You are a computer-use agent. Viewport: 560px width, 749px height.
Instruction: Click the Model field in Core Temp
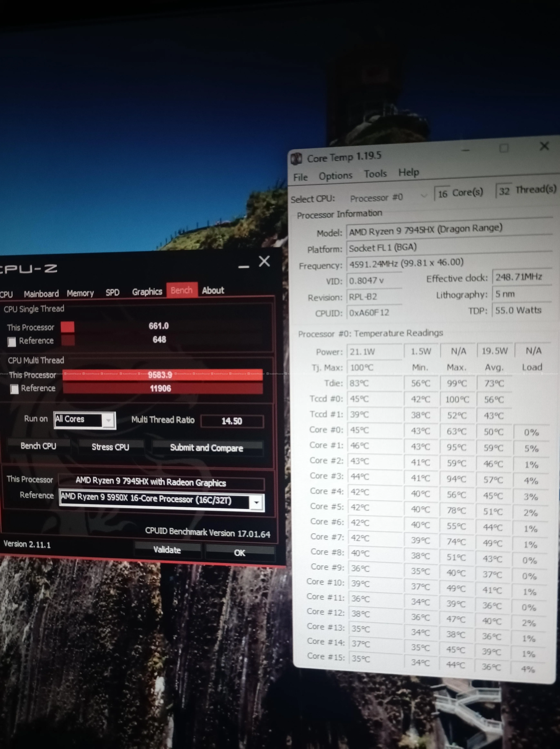click(x=449, y=230)
